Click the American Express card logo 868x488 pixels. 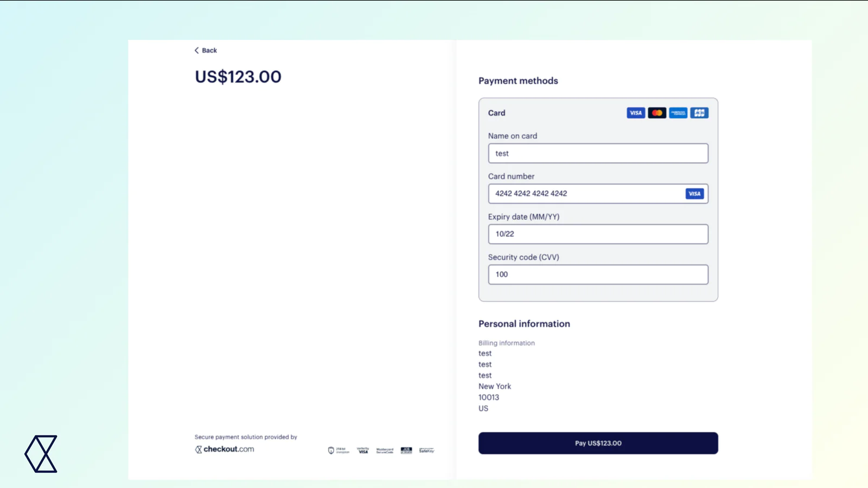[x=678, y=113]
